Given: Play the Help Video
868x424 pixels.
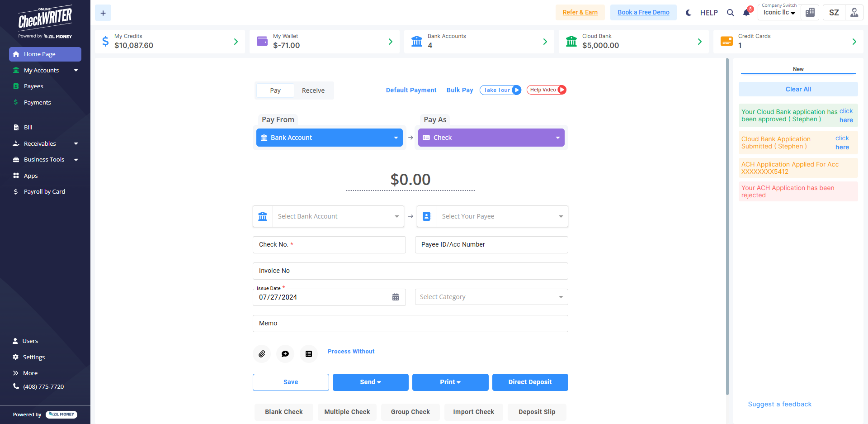Looking at the screenshot, I should click(547, 90).
